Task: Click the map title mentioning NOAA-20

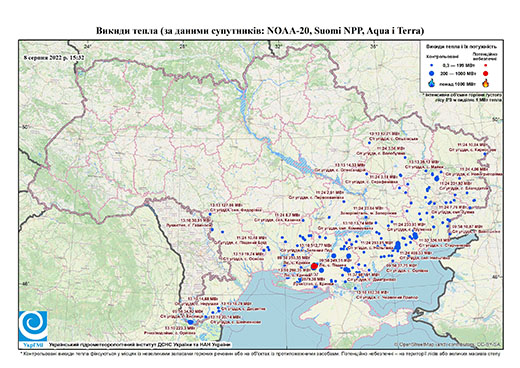Action: point(260,31)
